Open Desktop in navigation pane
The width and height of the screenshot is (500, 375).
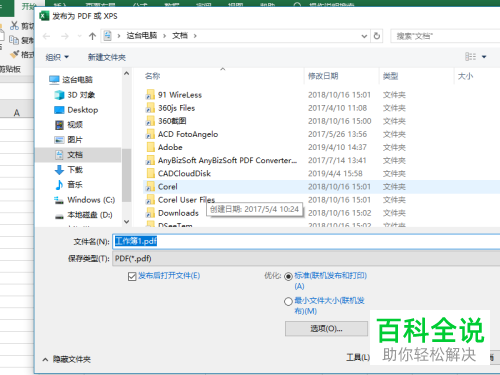pos(76,110)
